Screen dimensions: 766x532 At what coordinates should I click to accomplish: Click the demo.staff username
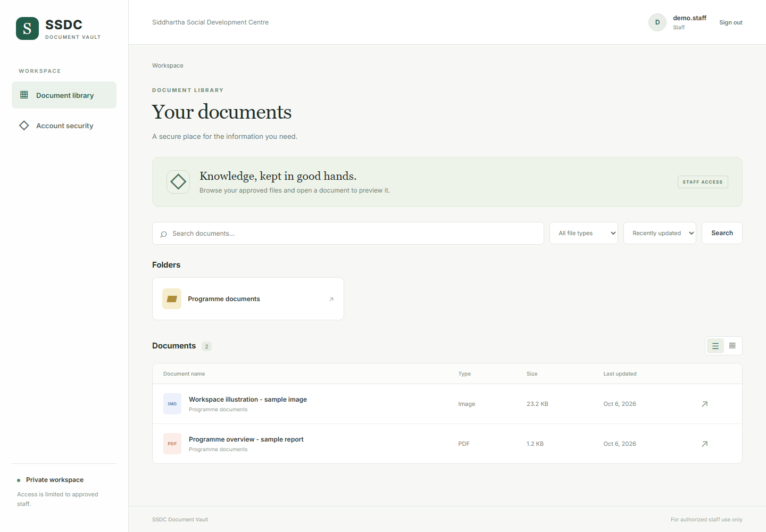coord(689,18)
